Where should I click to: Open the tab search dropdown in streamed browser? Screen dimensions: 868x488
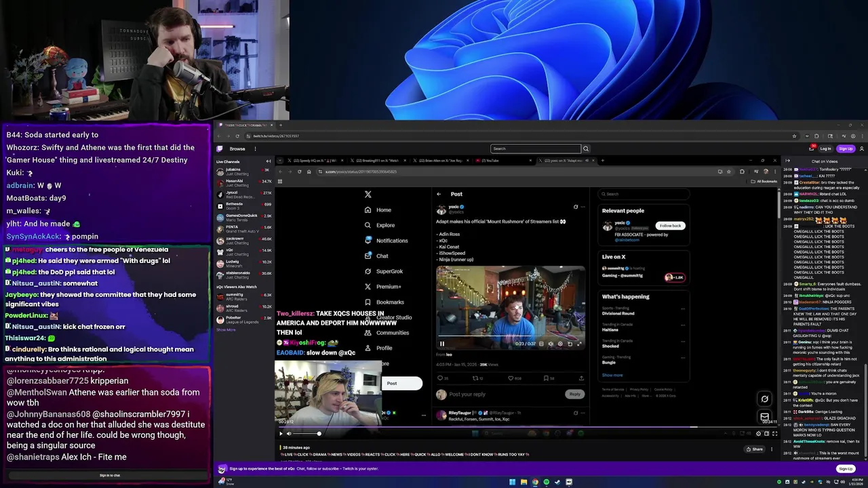pyautogui.click(x=280, y=161)
